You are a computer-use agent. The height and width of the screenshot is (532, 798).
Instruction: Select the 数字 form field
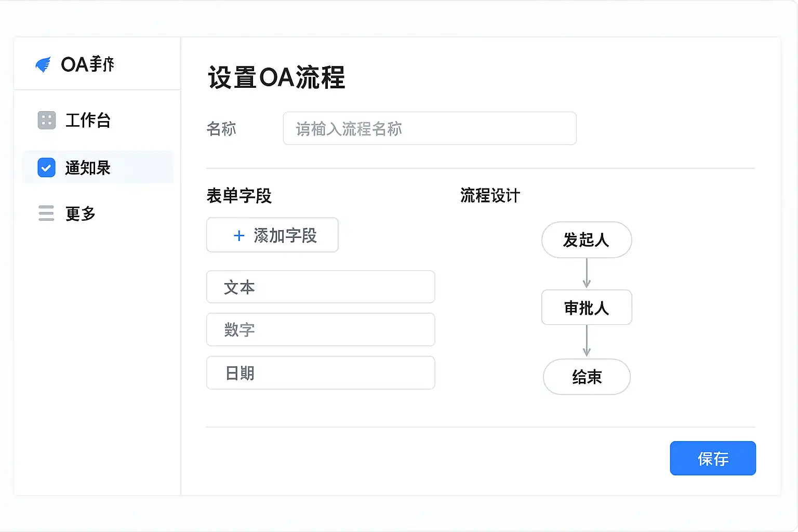[320, 329]
